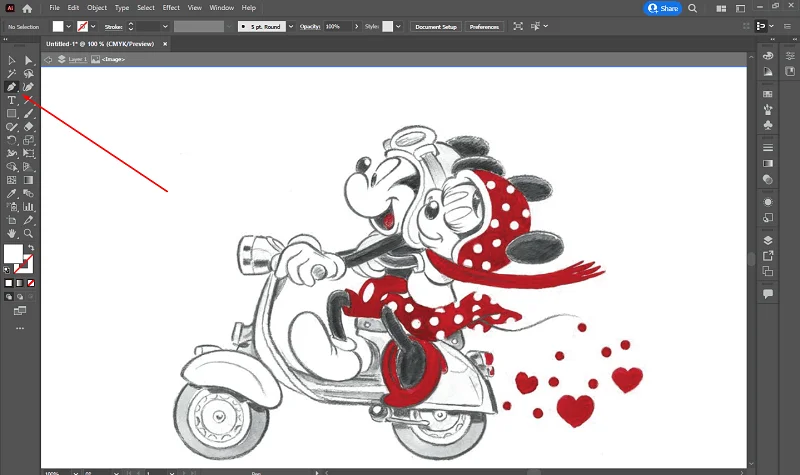800x475 pixels.
Task: Change the screen mode button
Action: 20,311
